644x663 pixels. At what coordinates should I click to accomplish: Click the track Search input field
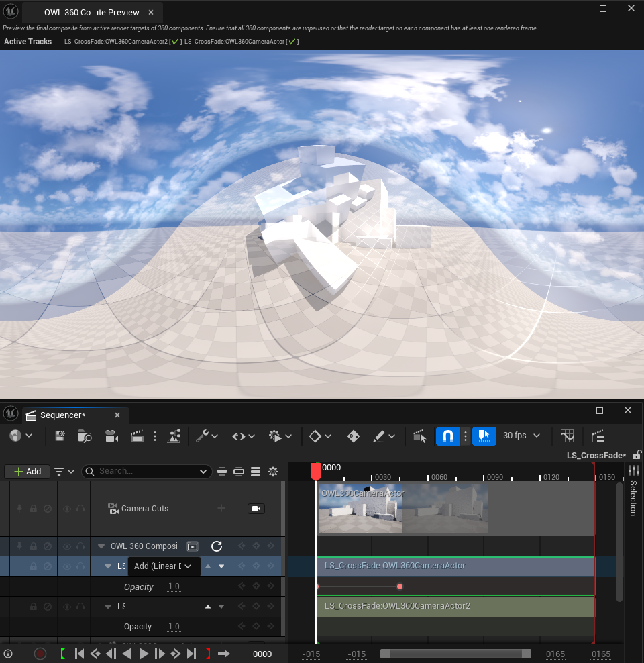[x=146, y=472]
